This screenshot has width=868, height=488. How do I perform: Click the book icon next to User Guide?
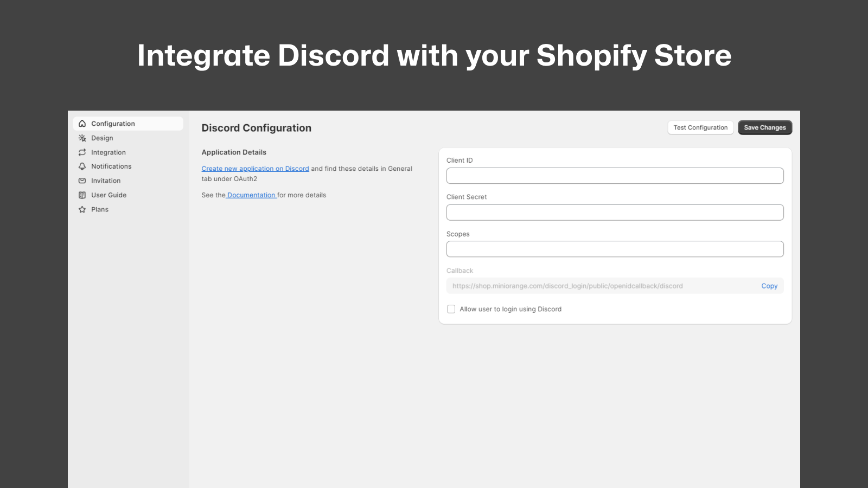point(82,195)
